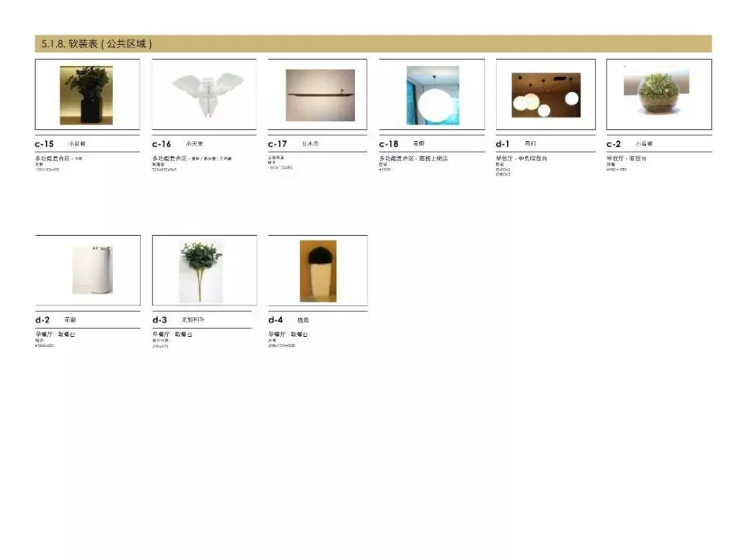Select the d-2 item code label

point(43,320)
